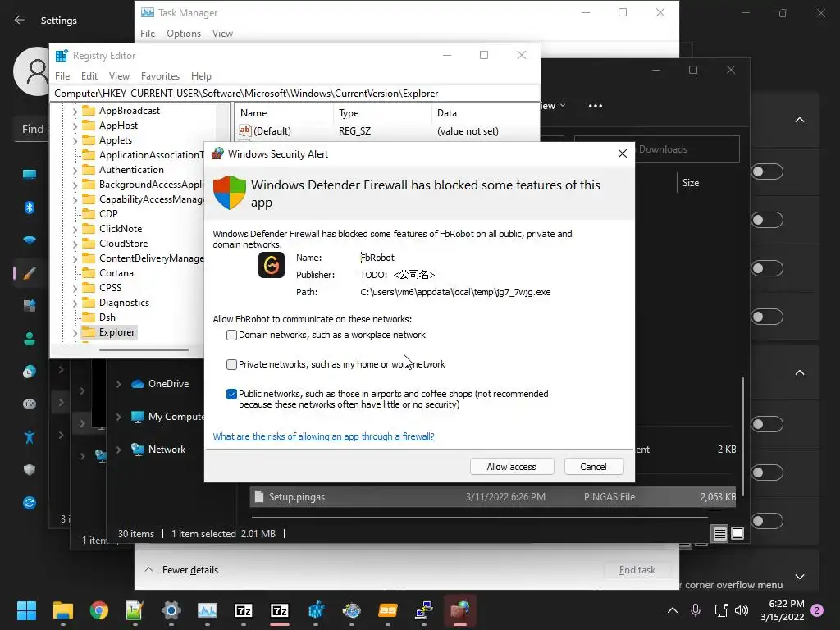Viewport: 840px width, 630px height.
Task: Open Registry Editor File menu
Action: tap(62, 76)
